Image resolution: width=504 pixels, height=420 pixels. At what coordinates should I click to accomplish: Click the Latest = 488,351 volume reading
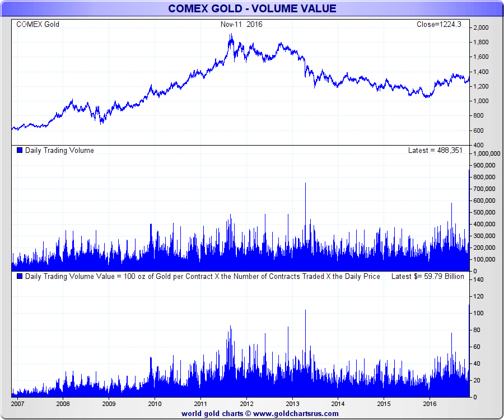pos(435,151)
